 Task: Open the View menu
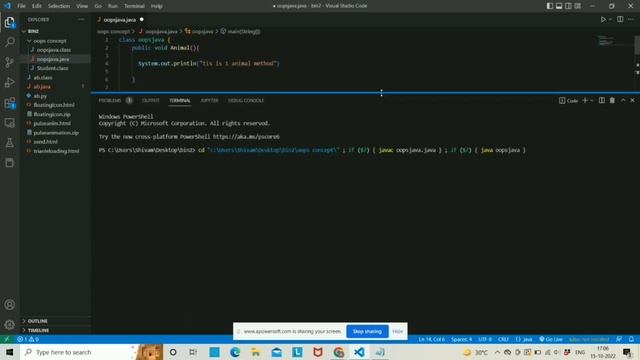[x=82, y=6]
